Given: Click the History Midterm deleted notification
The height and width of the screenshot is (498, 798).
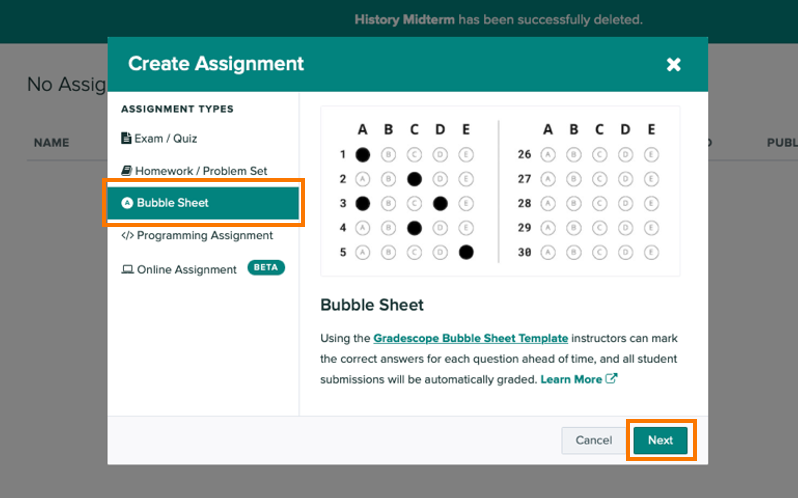Looking at the screenshot, I should tap(498, 20).
